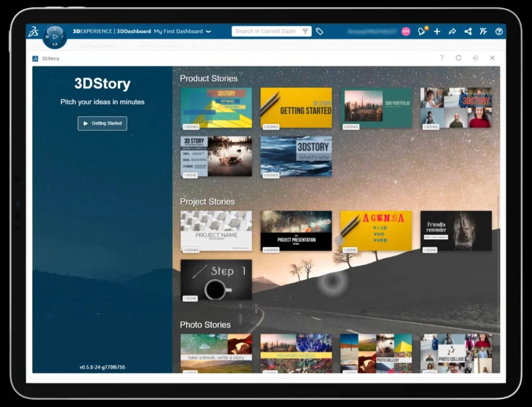This screenshot has height=407, width=532.
Task: Open the 3DEXPERIENCE compass navigation icon
Action: [56, 35]
